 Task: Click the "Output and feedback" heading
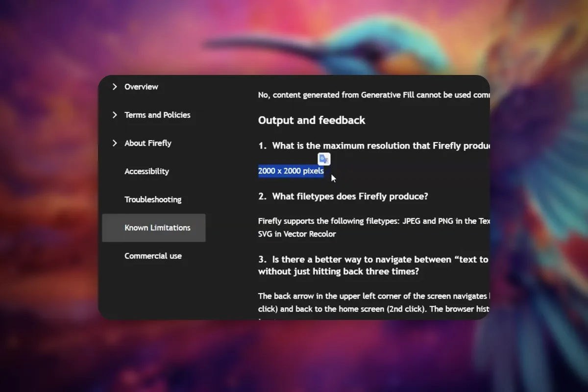pyautogui.click(x=312, y=120)
